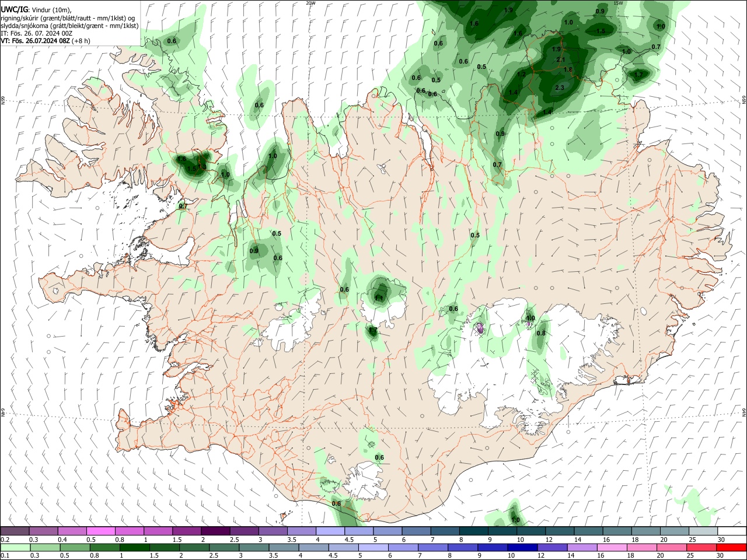
Task: Pick the light gray 25–30 snow legend swatch
Action: click(703, 531)
